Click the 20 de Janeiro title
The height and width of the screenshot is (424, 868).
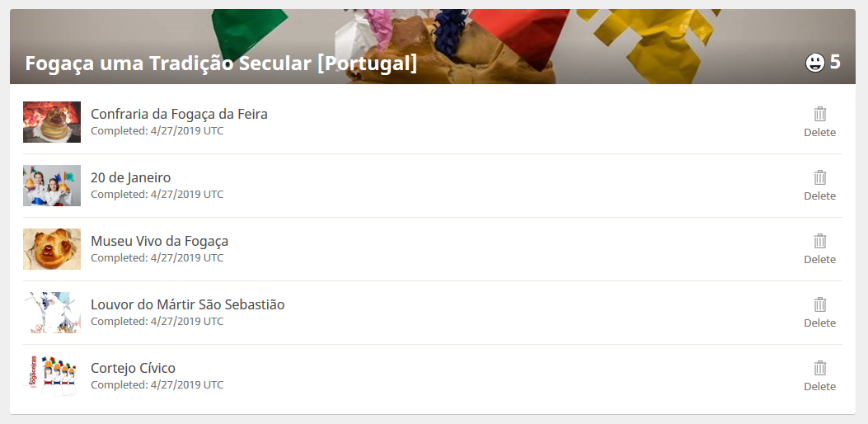tap(130, 177)
